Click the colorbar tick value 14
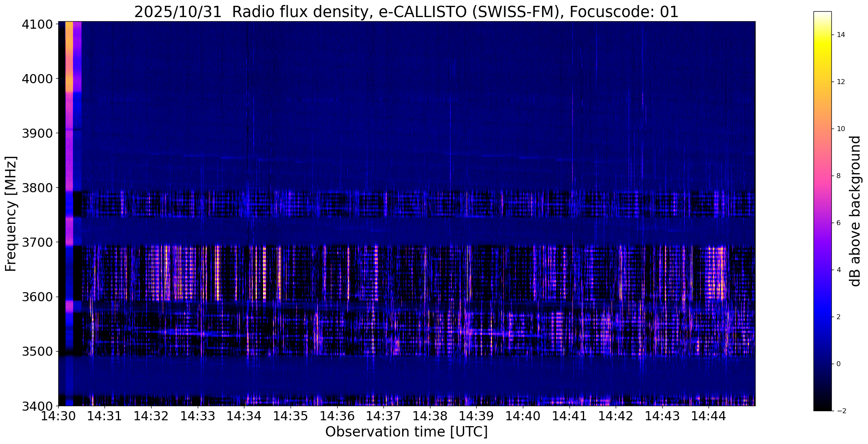Screen dimensions: 868x444 pos(841,35)
